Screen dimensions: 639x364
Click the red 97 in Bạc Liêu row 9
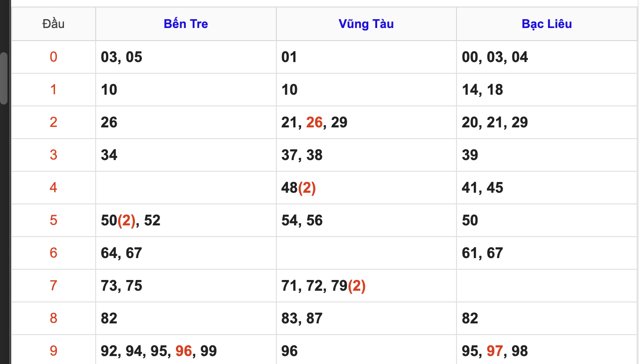(x=495, y=351)
